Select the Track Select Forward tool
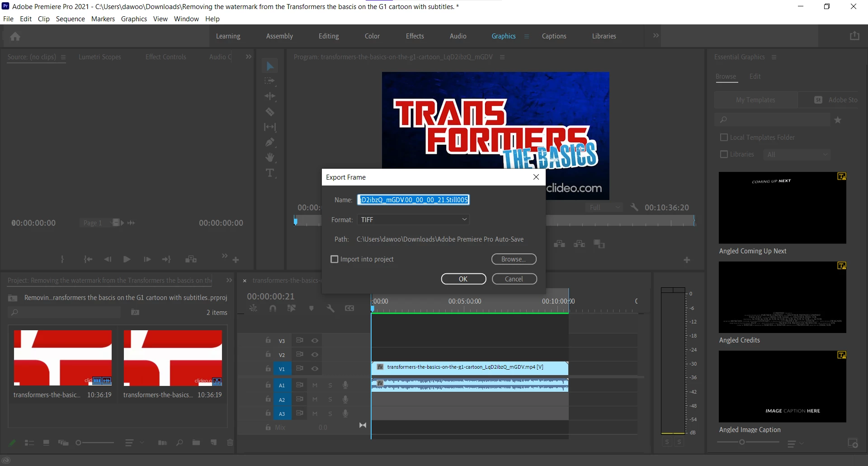868x466 pixels. click(x=270, y=81)
